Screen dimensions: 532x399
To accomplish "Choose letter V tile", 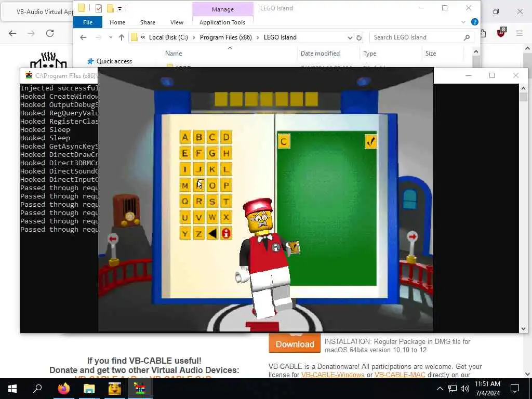I will coord(199,218).
